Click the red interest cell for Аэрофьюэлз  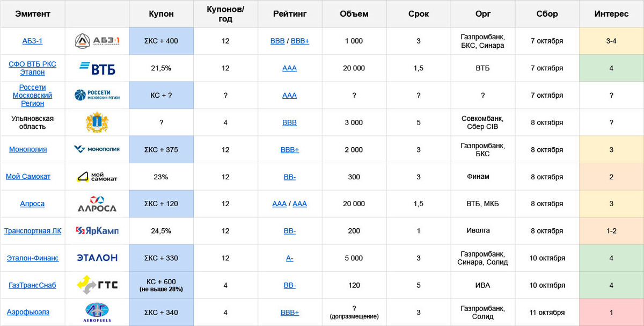pos(611,313)
